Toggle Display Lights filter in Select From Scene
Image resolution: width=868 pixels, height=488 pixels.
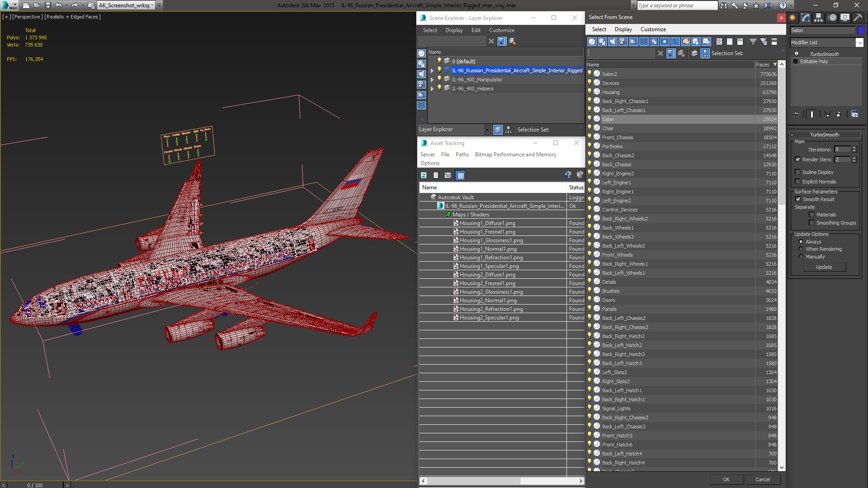(x=613, y=42)
